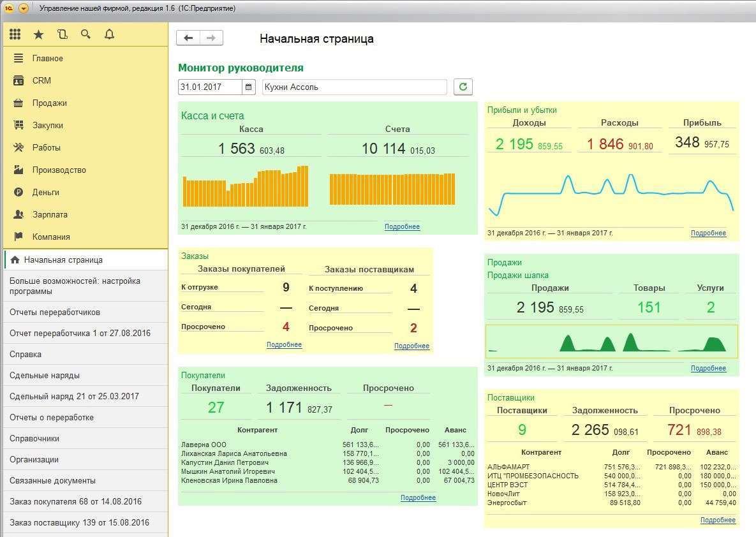Select the Начальная страница tab
This screenshot has width=756, height=537.
click(63, 260)
